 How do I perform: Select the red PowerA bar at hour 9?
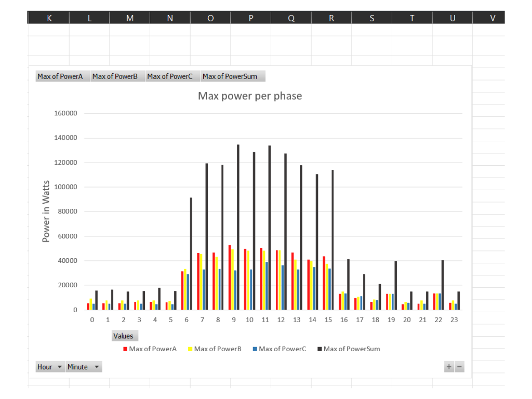230,277
